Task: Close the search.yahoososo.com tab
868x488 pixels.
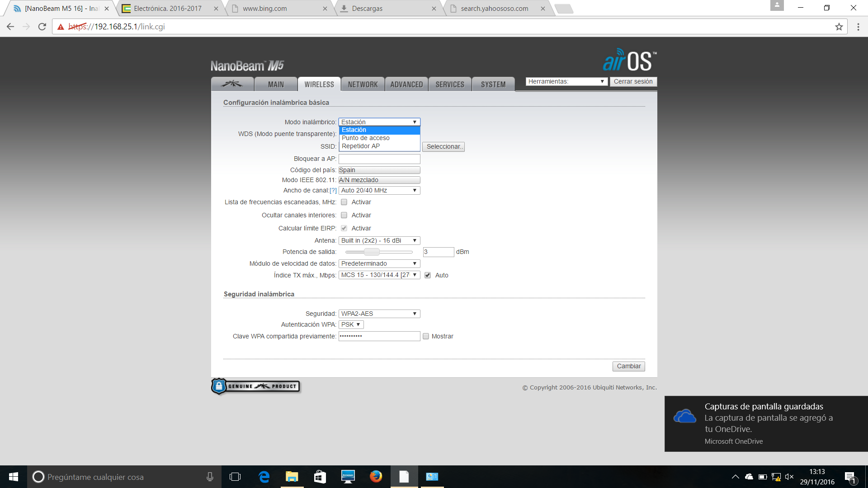Action: click(x=543, y=9)
